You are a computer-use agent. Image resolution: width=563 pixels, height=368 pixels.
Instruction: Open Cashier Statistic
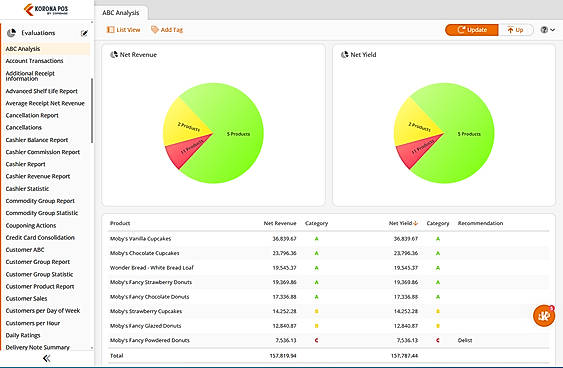tap(27, 189)
